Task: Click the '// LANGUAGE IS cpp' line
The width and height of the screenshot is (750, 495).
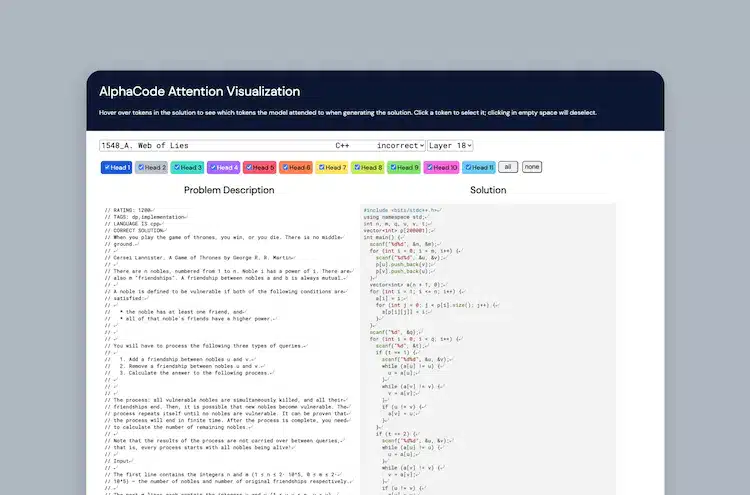Action: (x=134, y=224)
